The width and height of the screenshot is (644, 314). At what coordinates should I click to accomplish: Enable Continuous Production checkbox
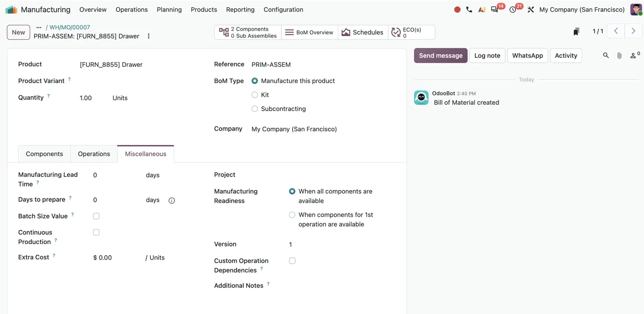96,233
